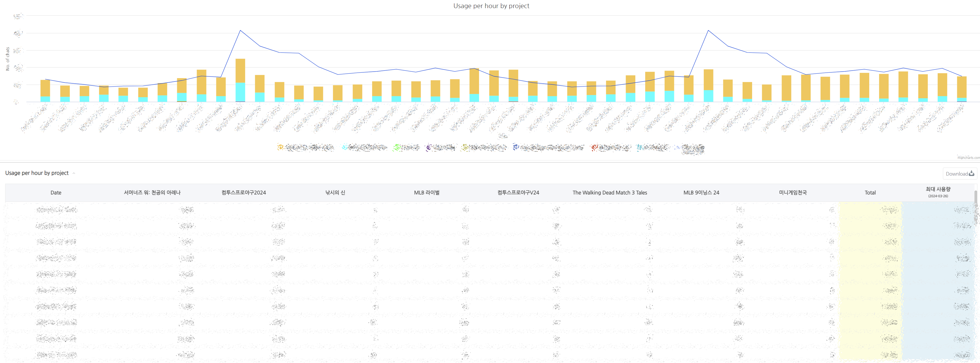Click the 컴투스프로야구V24 column header
Screen dimensions: 980x363
[x=518, y=193]
